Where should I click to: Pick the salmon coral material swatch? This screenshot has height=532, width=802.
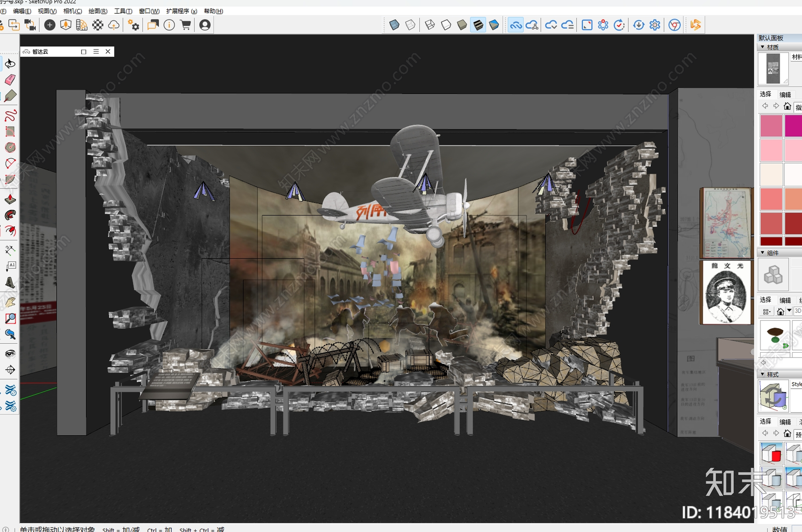click(771, 199)
